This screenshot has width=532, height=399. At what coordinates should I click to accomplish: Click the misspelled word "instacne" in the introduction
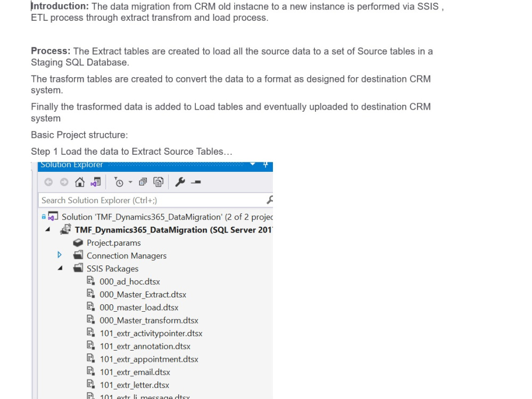pos(252,6)
